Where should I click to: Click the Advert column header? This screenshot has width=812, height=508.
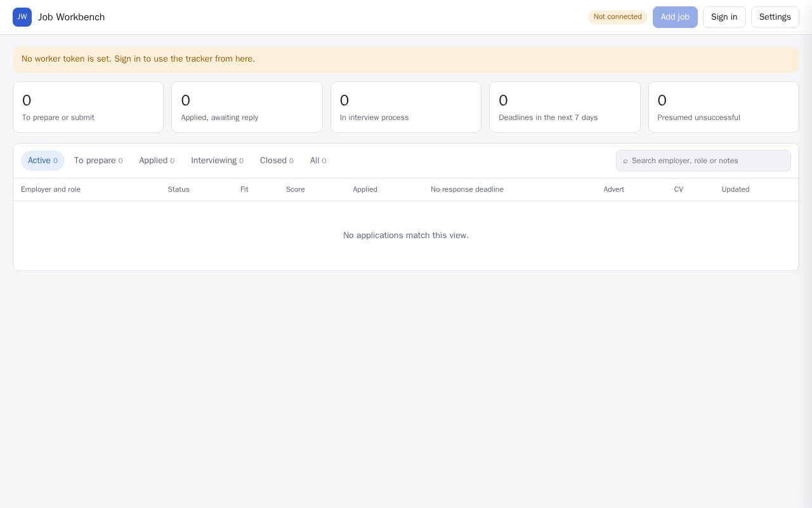tap(614, 189)
